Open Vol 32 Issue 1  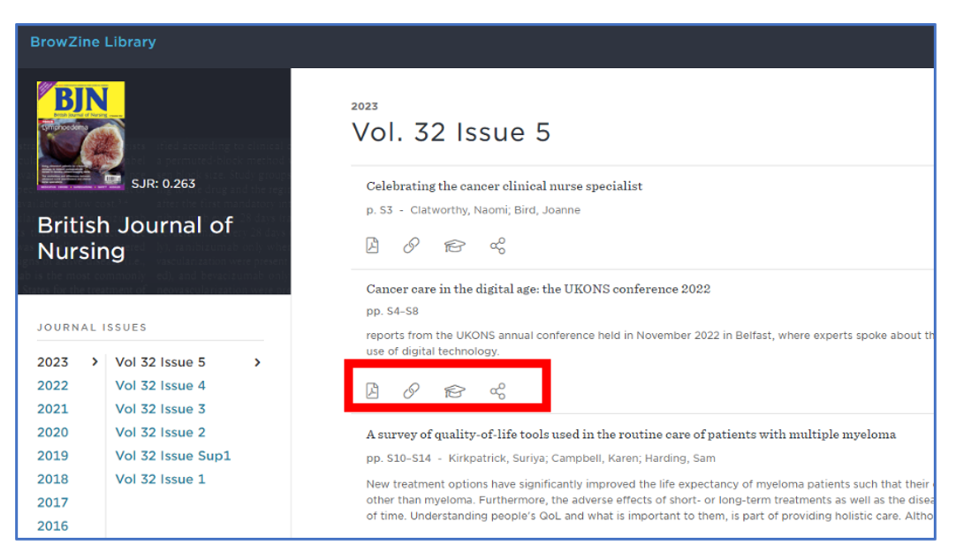coord(160,479)
